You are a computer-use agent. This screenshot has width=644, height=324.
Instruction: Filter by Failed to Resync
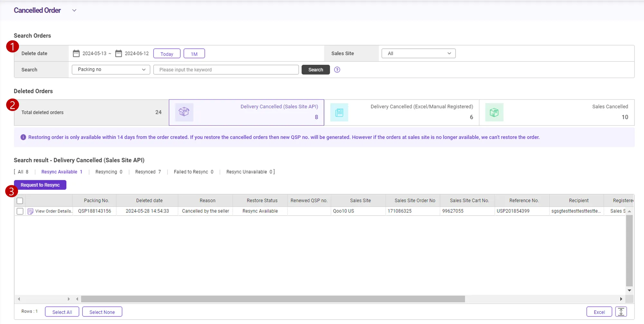(x=194, y=172)
